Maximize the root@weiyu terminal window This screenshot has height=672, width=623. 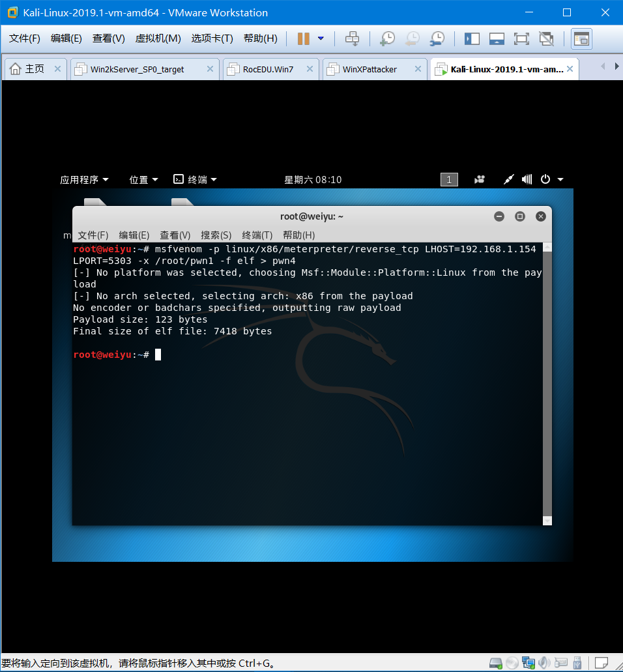point(520,216)
